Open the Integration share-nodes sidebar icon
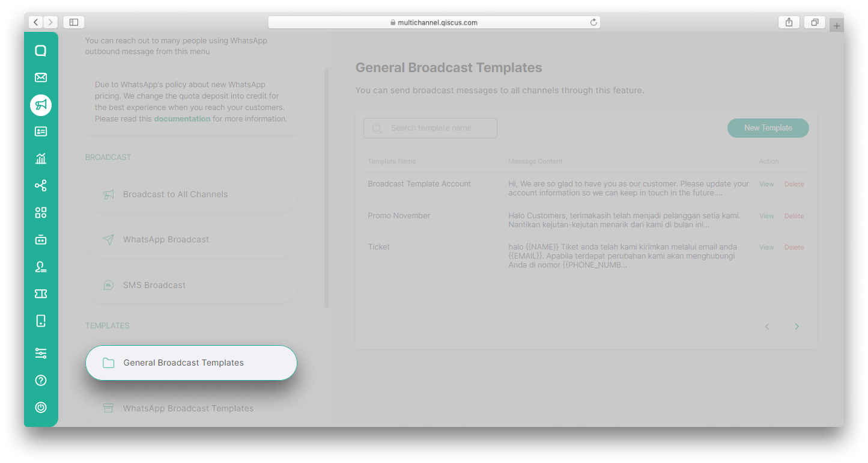This screenshot has width=868, height=463. [41, 186]
